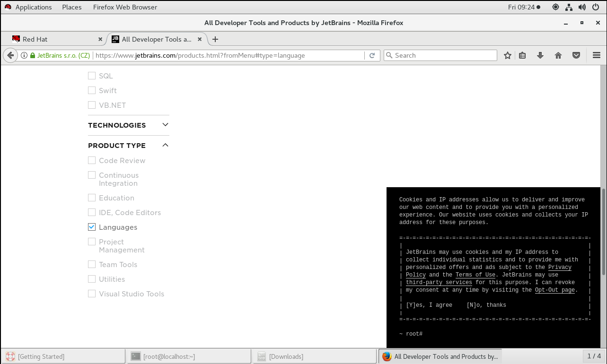The width and height of the screenshot is (607, 364).
Task: Open the Downloads arrow icon
Action: [x=540, y=55]
